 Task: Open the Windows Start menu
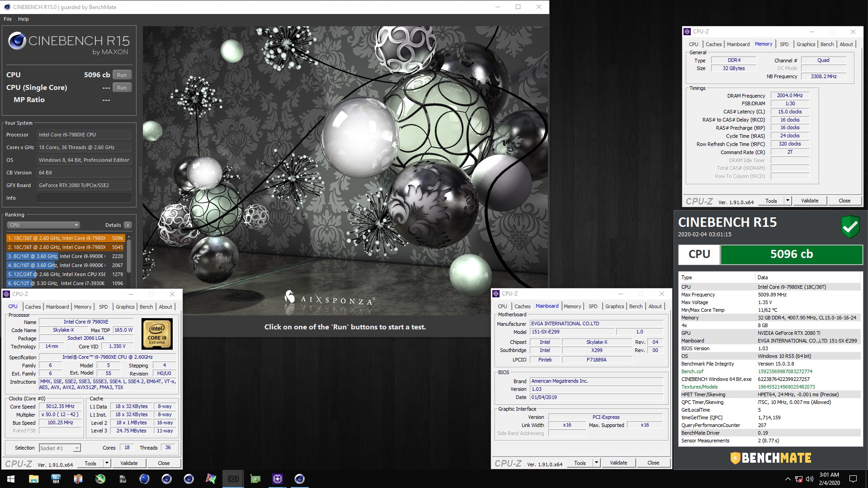point(11,479)
